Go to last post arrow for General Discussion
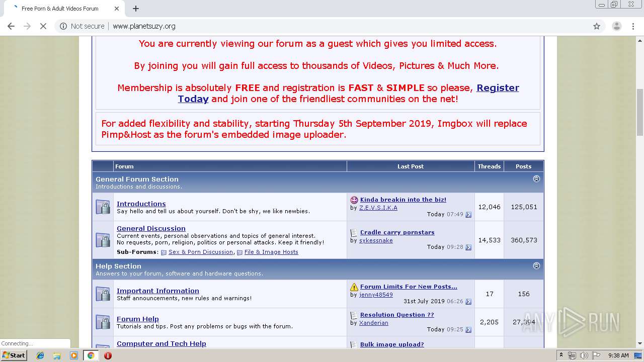 point(468,247)
